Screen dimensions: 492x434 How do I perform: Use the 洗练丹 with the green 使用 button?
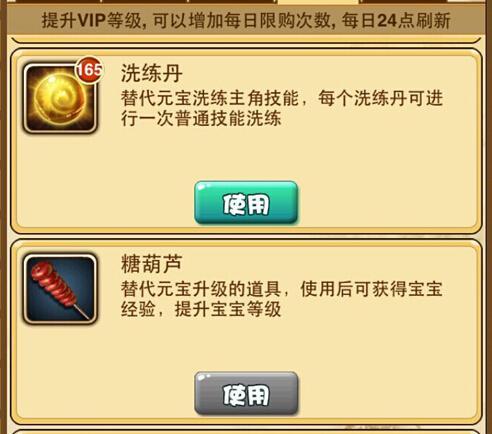(246, 203)
